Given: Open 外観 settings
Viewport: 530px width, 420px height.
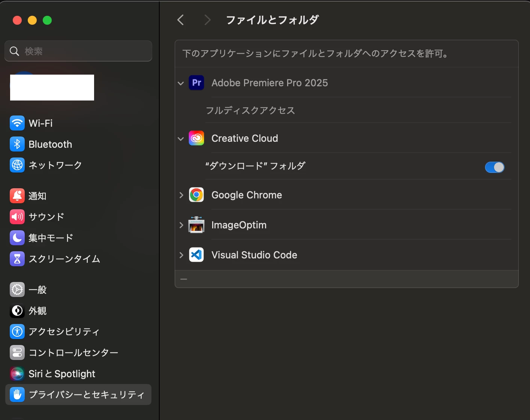Looking at the screenshot, I should tap(78, 310).
